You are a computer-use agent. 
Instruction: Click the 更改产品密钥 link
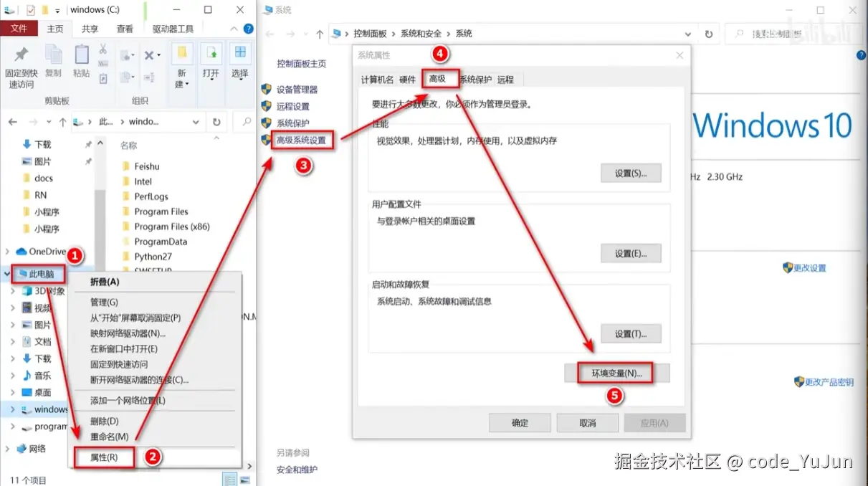click(829, 382)
